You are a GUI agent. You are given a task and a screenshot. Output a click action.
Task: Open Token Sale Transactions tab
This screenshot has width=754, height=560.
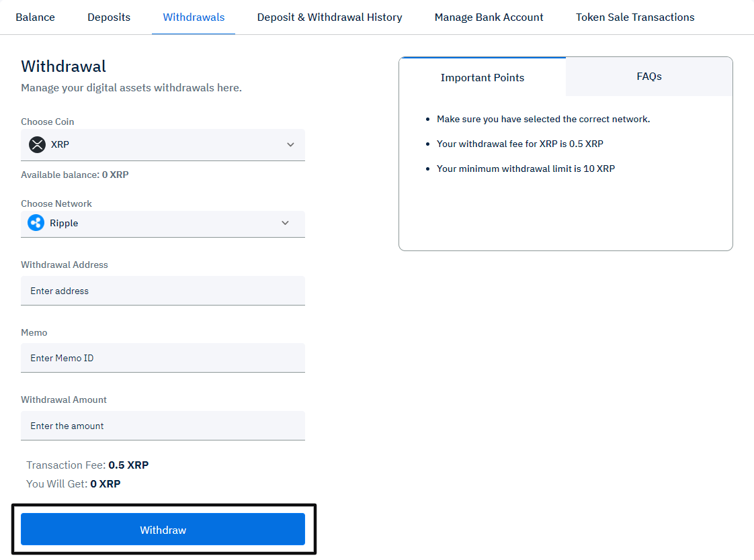coord(635,17)
